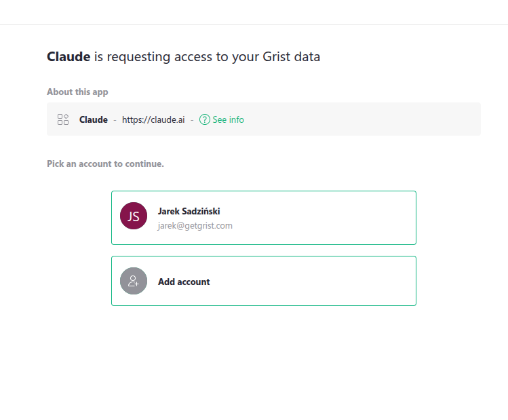Click the question mark help icon
Screen dimensions: 508x420
(x=204, y=119)
